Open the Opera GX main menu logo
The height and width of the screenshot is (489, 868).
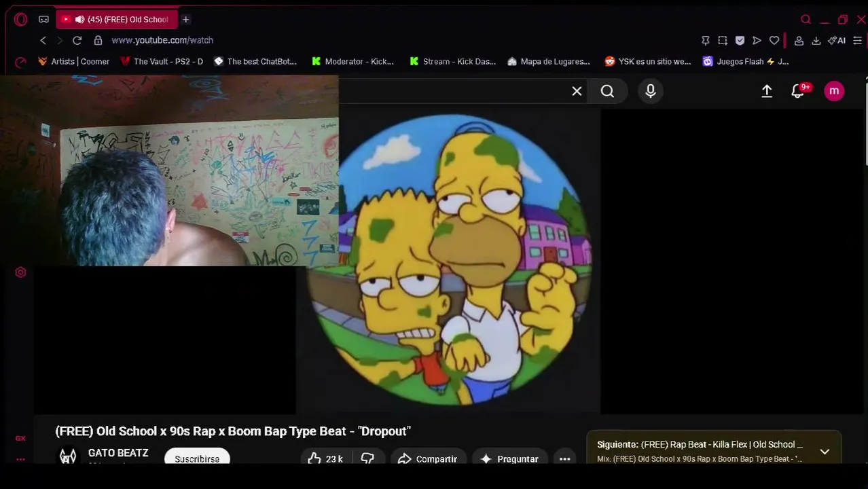[x=20, y=20]
